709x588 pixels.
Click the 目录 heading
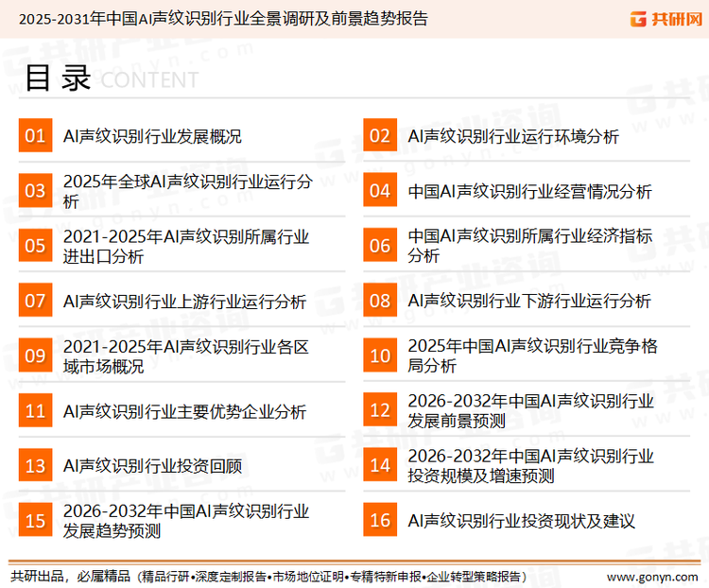tap(58, 78)
